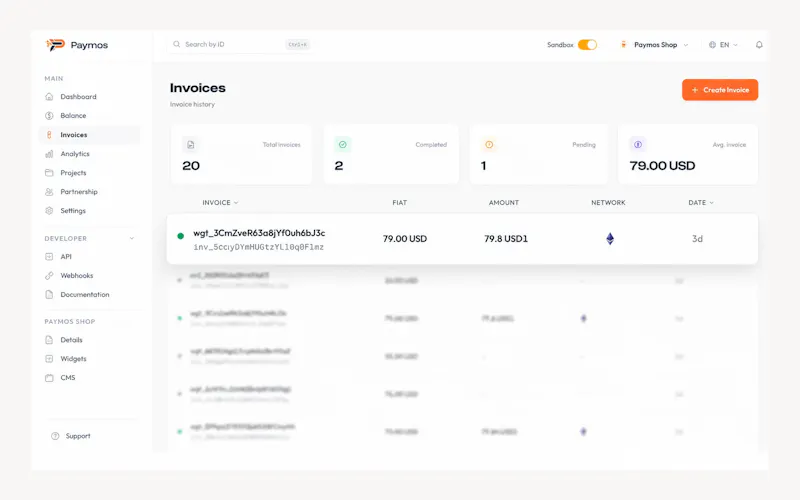The image size is (800, 500).
Task: Click the 79.00 USD fiat cell
Action: (405, 239)
